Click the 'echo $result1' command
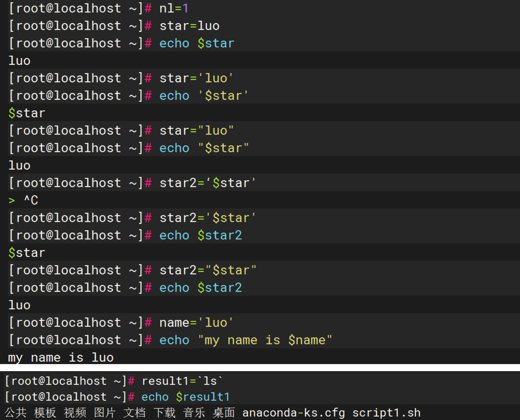The height and width of the screenshot is (420, 520). 186,397
